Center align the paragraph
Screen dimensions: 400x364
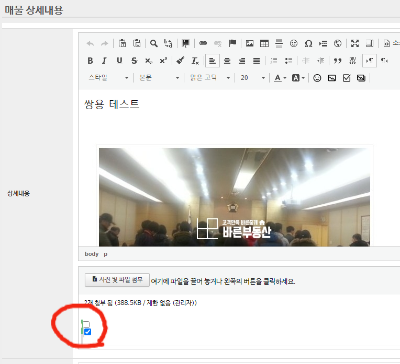click(x=227, y=61)
